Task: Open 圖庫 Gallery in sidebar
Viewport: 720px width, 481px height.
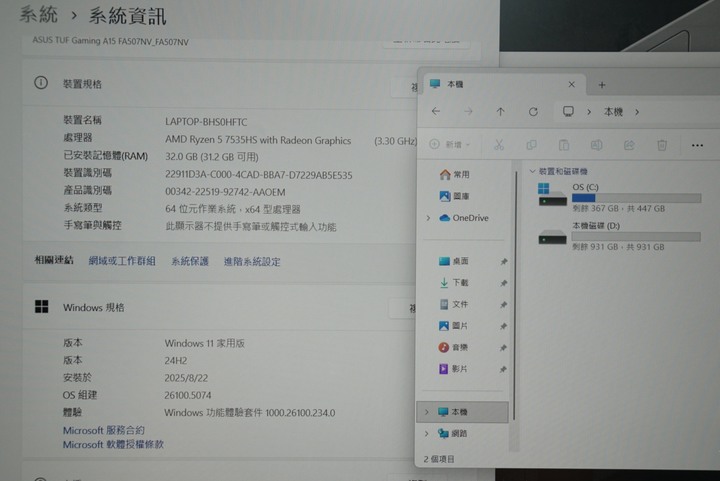Action: (x=454, y=196)
